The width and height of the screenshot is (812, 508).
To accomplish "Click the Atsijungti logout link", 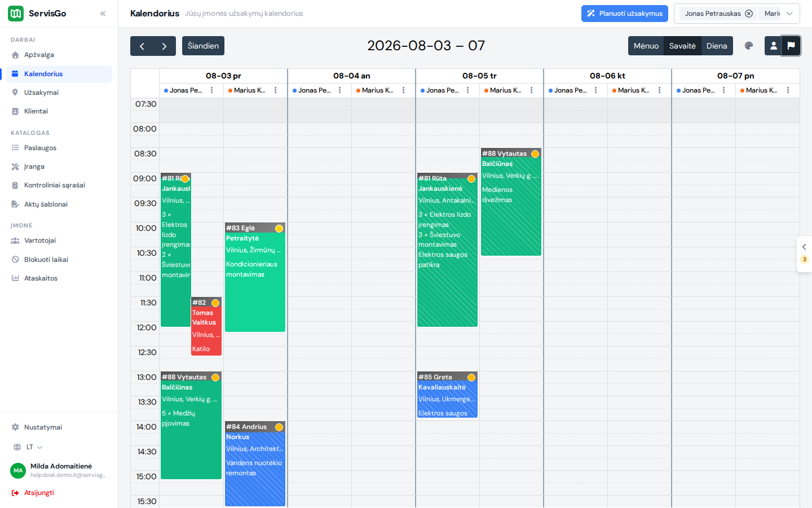I will click(33, 493).
